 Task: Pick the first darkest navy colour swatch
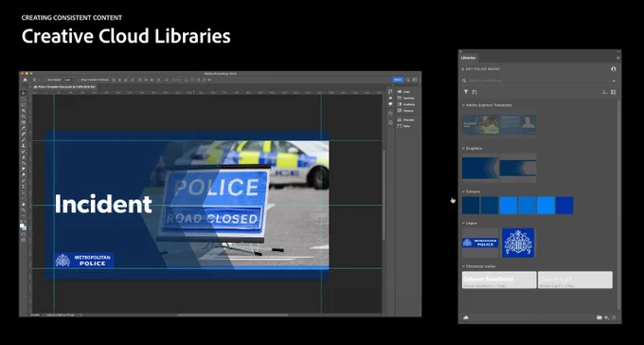coord(471,205)
